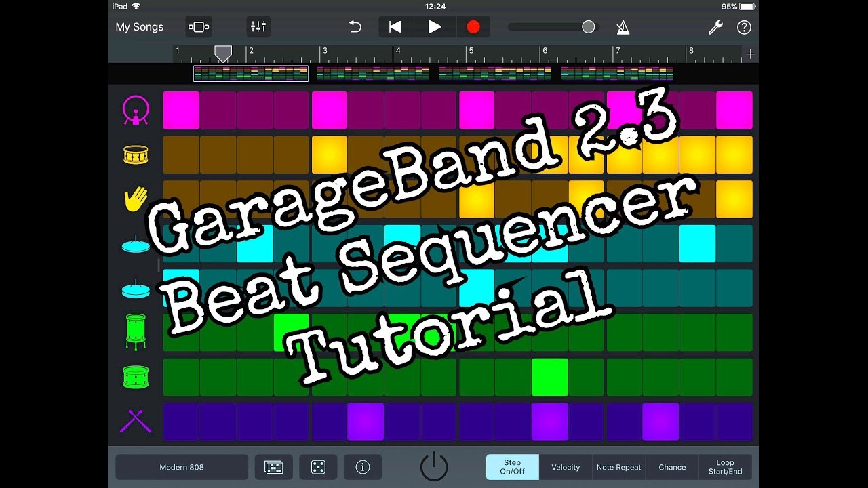Select the fourth pattern section thumbnail

click(617, 73)
